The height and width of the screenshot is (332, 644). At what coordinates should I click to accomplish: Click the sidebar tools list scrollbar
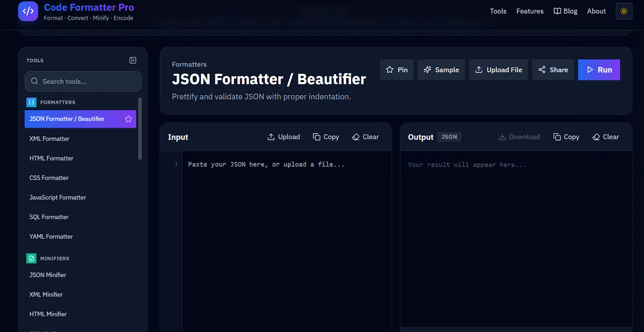(x=140, y=129)
